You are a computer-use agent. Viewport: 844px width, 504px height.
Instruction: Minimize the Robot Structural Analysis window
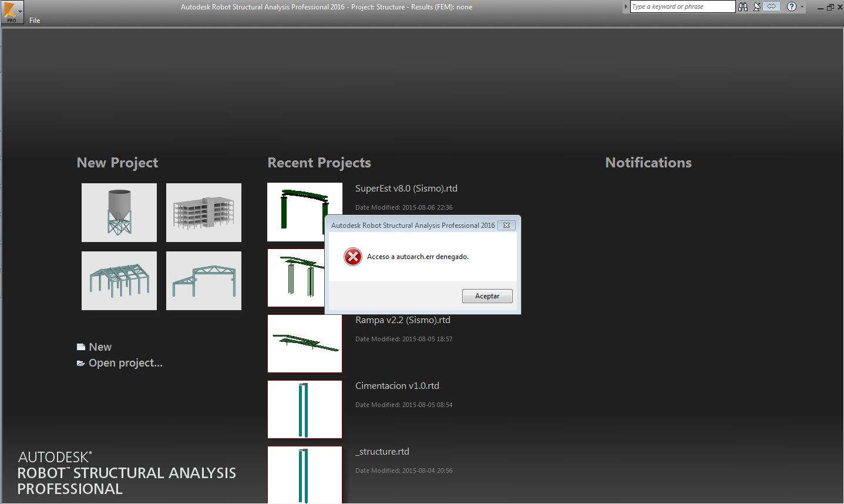point(820,8)
